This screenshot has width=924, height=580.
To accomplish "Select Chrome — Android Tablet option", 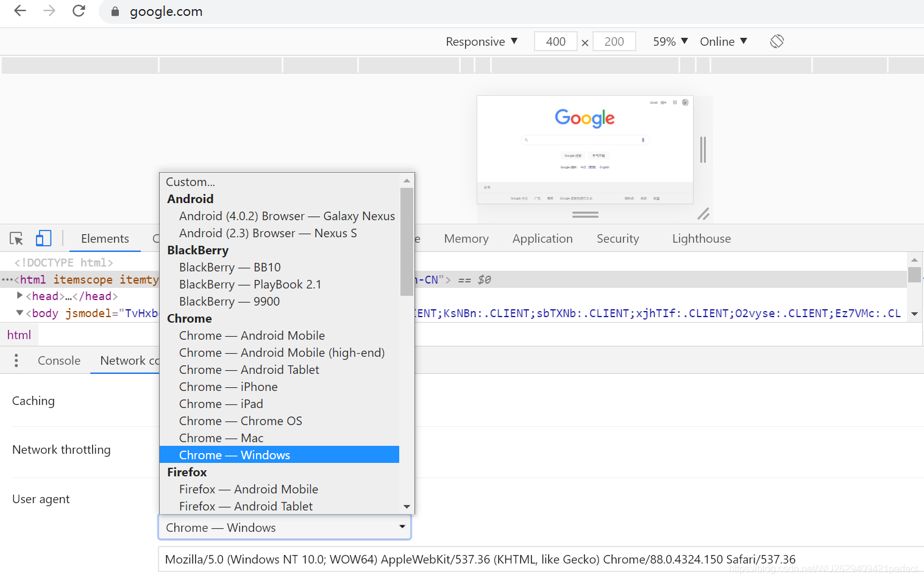I will click(x=279, y=370).
